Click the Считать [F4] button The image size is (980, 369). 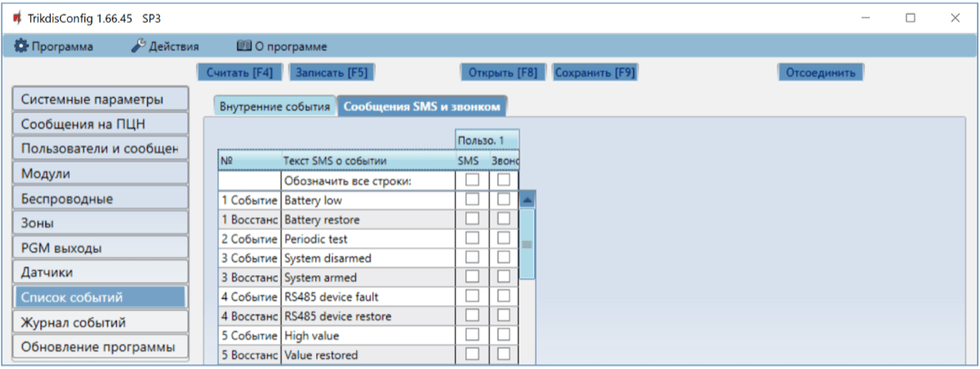239,72
